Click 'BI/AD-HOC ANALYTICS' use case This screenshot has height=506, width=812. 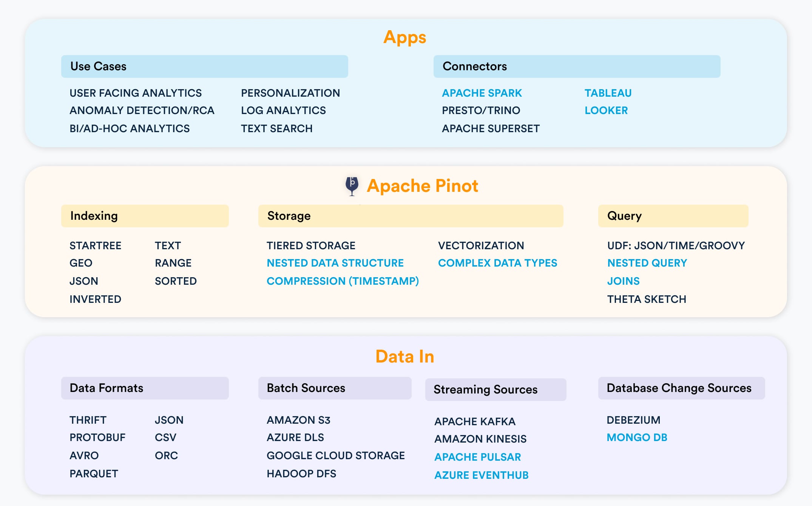[130, 128]
